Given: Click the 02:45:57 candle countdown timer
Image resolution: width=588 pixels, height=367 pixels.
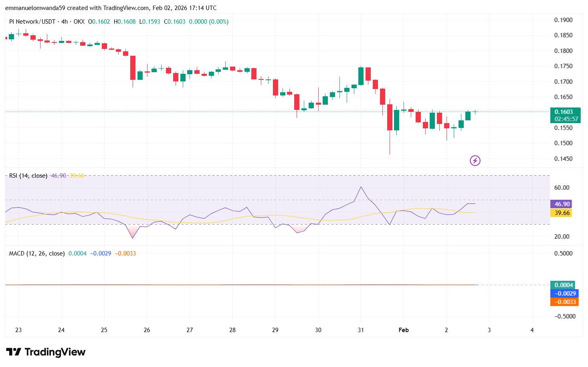Looking at the screenshot, I should tap(566, 119).
